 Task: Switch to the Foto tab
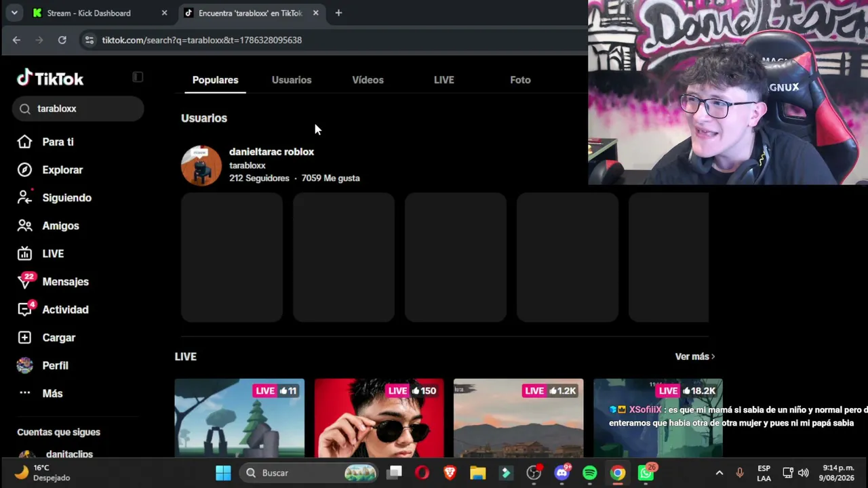click(x=520, y=80)
